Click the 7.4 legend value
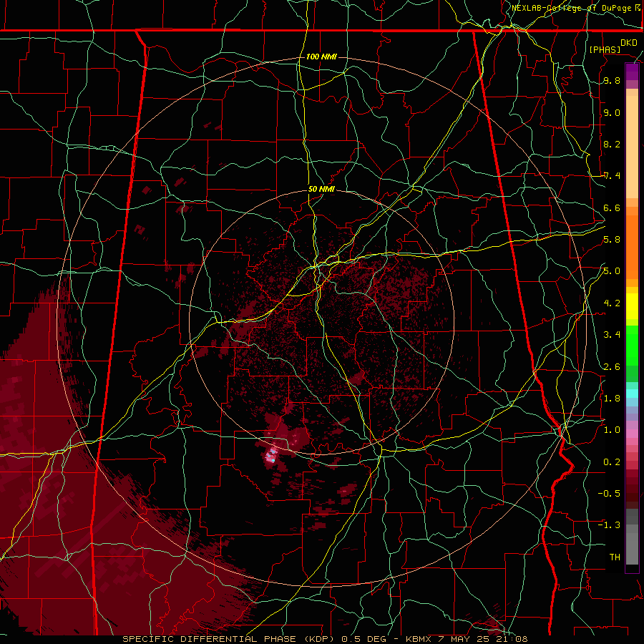 612,176
